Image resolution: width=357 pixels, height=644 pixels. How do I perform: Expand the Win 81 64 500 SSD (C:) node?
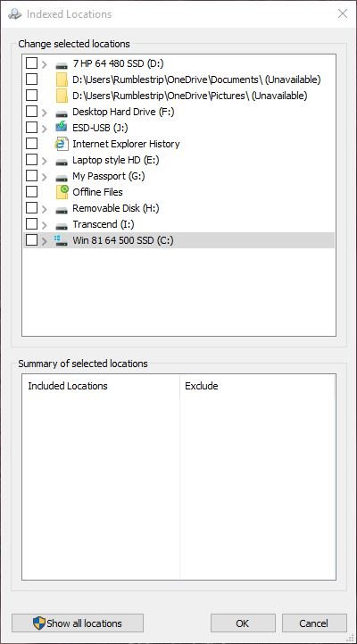[x=45, y=240]
